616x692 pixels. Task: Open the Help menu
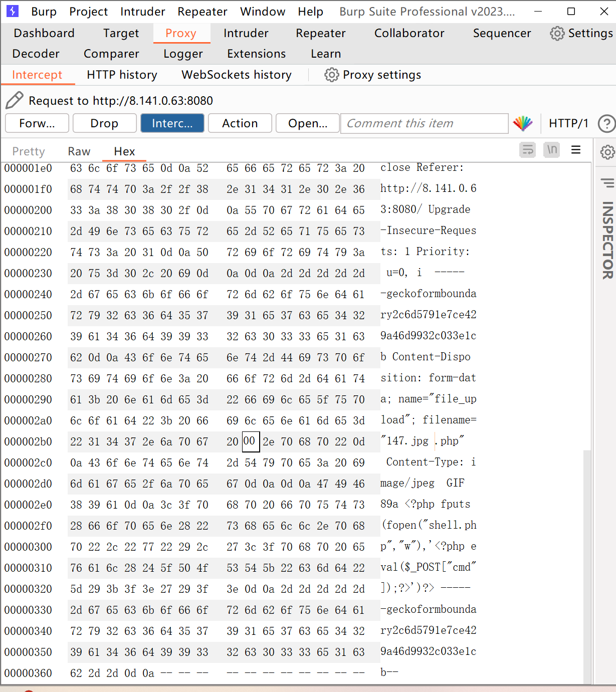coord(310,12)
